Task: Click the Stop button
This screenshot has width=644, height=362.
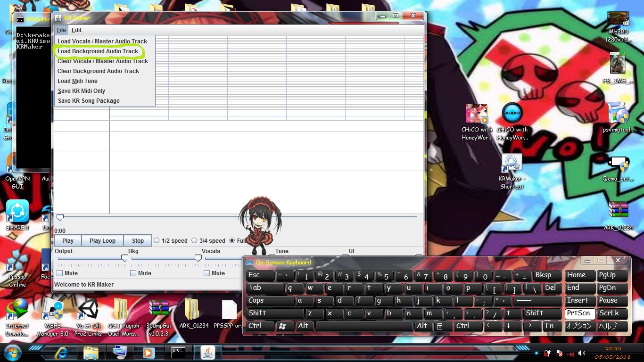Action: pos(138,240)
